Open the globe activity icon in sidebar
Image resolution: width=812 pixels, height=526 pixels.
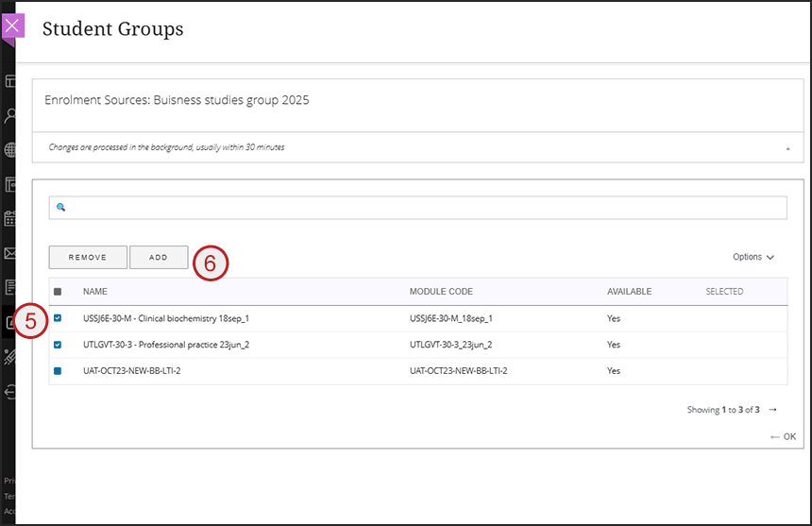(10, 150)
